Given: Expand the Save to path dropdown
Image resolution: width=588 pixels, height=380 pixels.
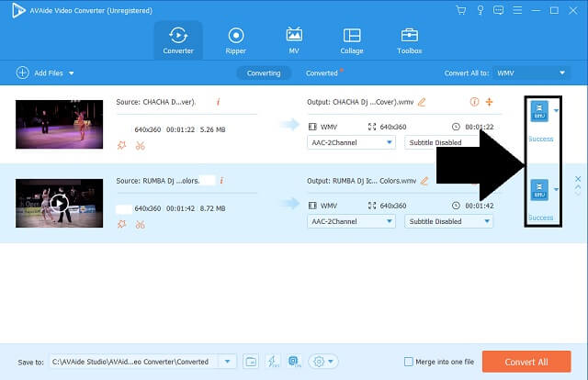Looking at the screenshot, I should [228, 362].
